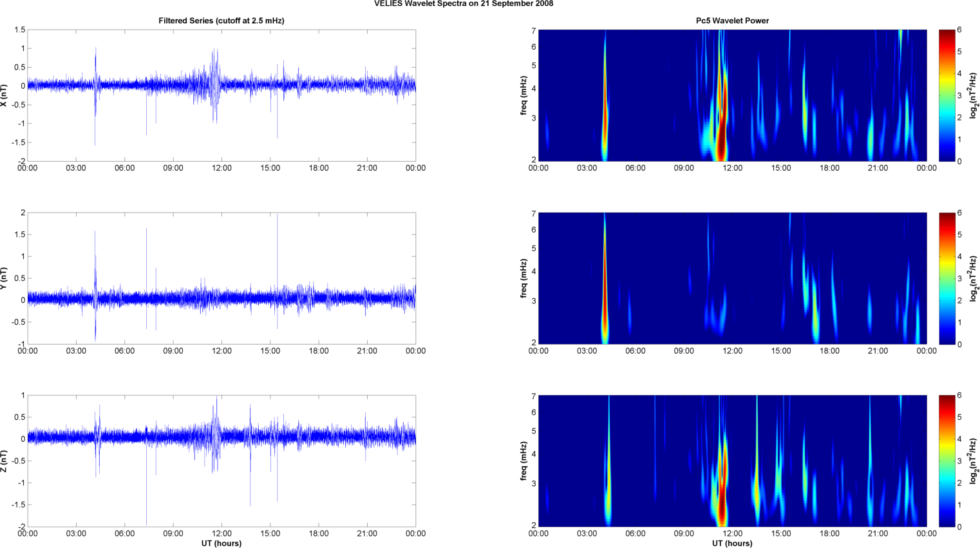
Task: Click the bottom spectrogram's colorbar
Action: coord(947,461)
